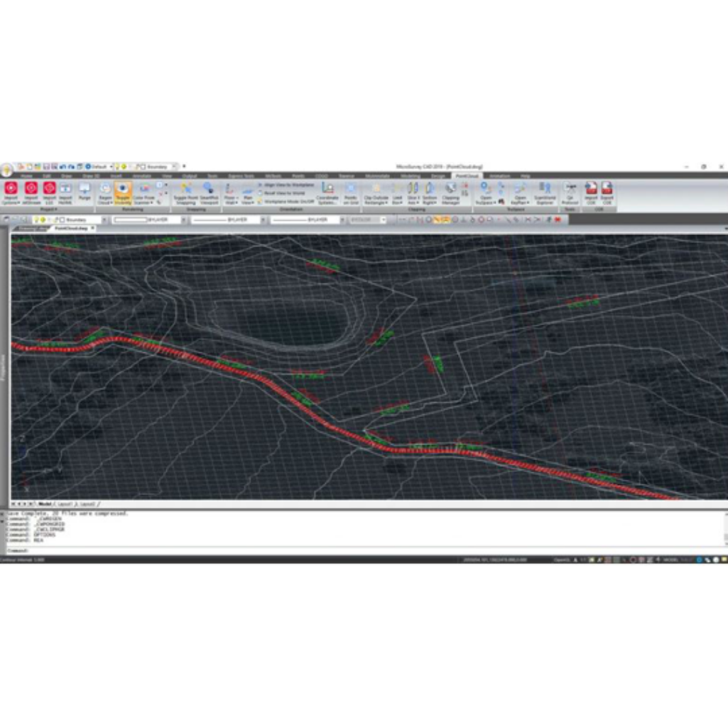Switch to the PointCloud ribbon tab
The height and width of the screenshot is (728, 728).
pos(466,175)
